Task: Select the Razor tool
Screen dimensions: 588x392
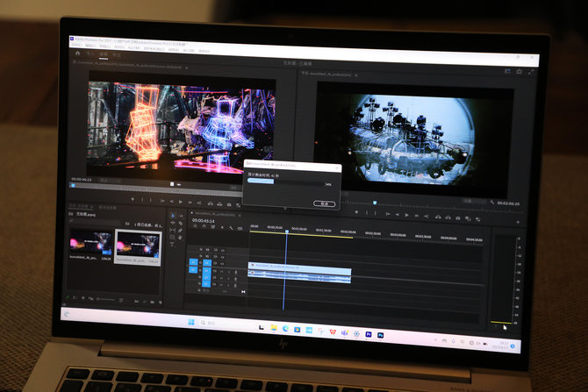Action: click(x=181, y=224)
